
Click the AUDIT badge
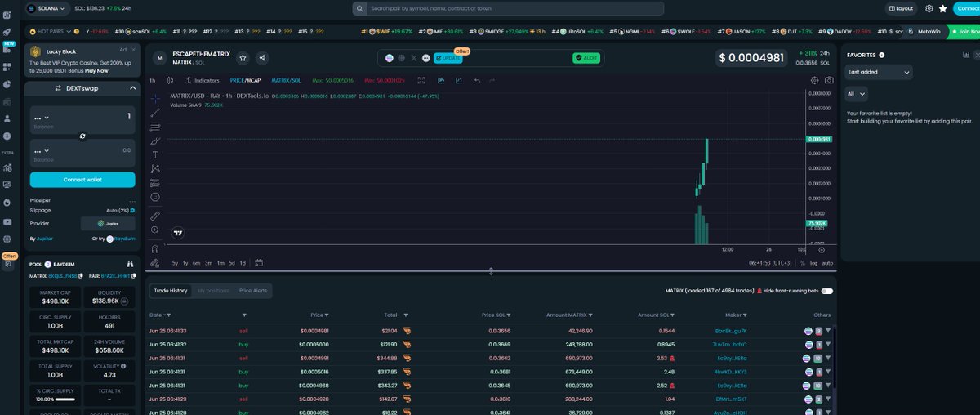[586, 58]
